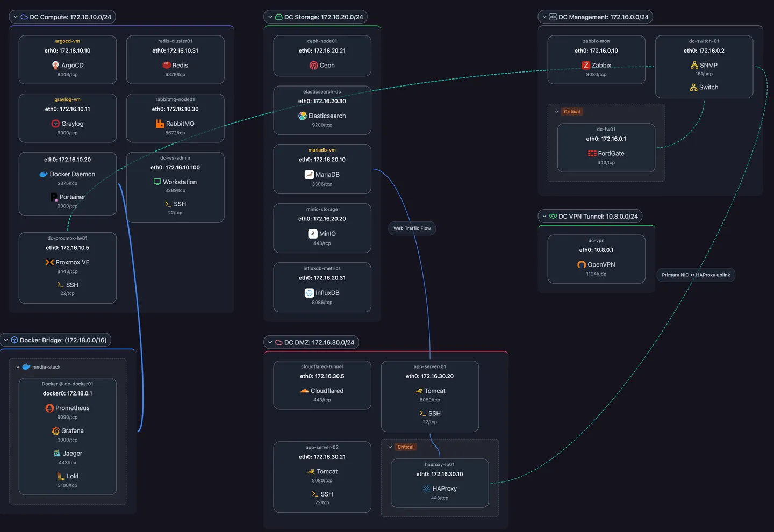Click the Cloudflared icon
This screenshot has width=774, height=532.
(x=305, y=391)
